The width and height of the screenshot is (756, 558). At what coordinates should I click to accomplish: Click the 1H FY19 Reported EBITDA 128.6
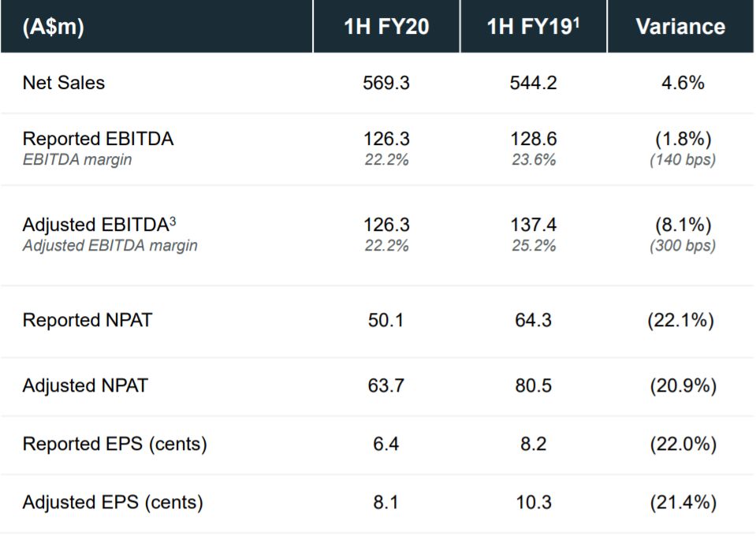(x=533, y=139)
